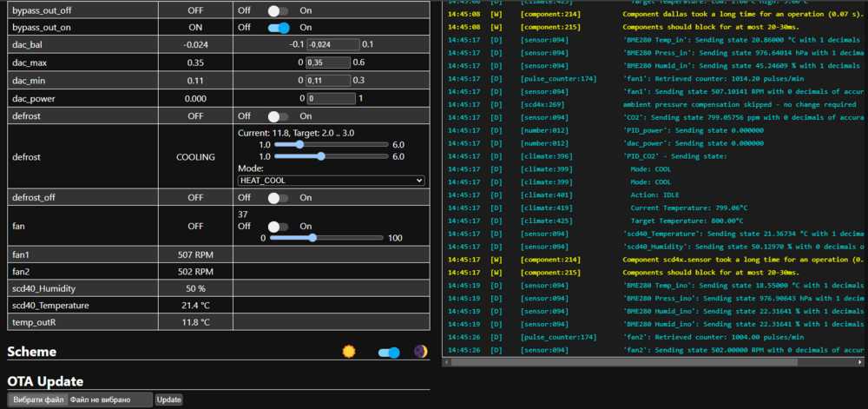Viewport: 868px width, 409px height.
Task: Click the dac_min number input field
Action: coord(328,81)
